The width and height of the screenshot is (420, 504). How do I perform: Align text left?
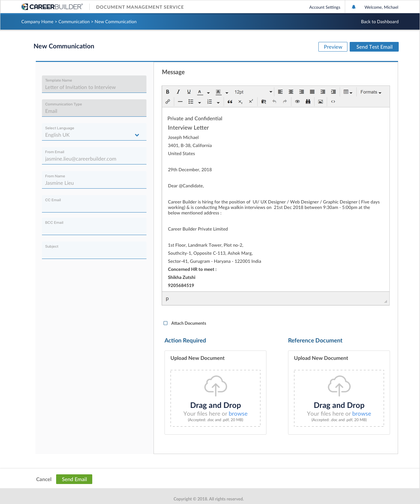pyautogui.click(x=280, y=92)
